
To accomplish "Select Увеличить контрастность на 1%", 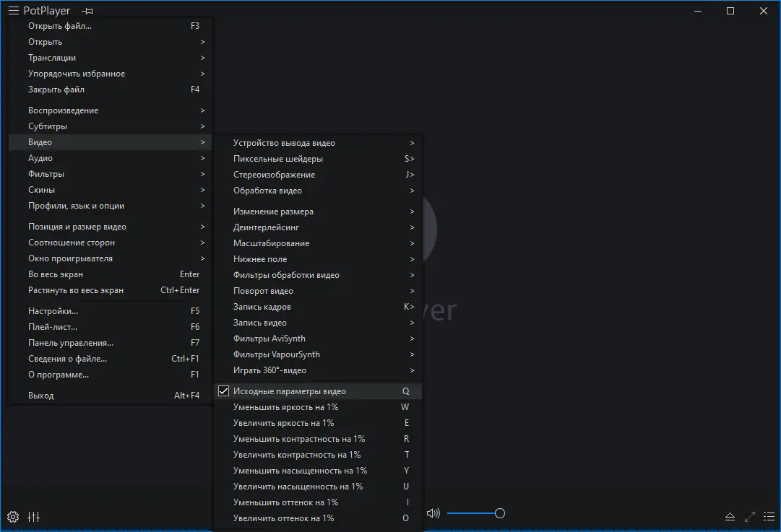I will [318, 455].
